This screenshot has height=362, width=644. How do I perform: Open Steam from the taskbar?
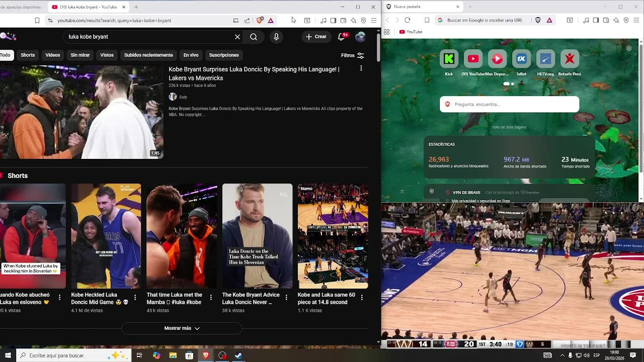point(238,355)
